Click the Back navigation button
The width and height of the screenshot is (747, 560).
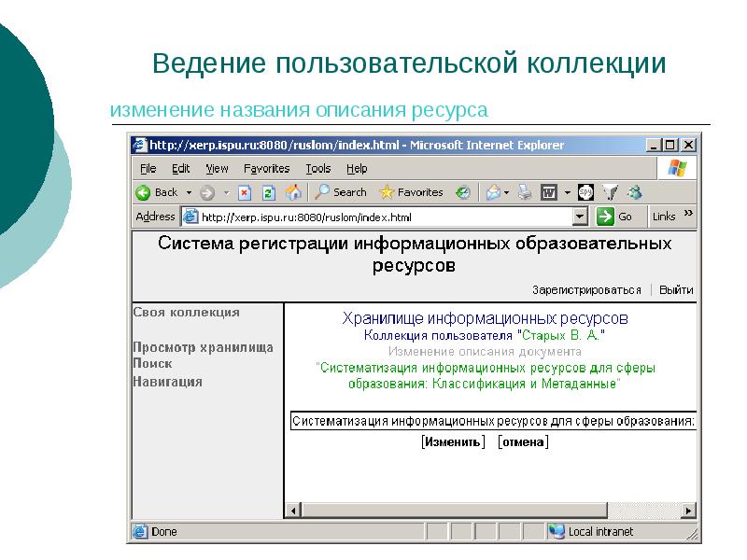pos(157,192)
